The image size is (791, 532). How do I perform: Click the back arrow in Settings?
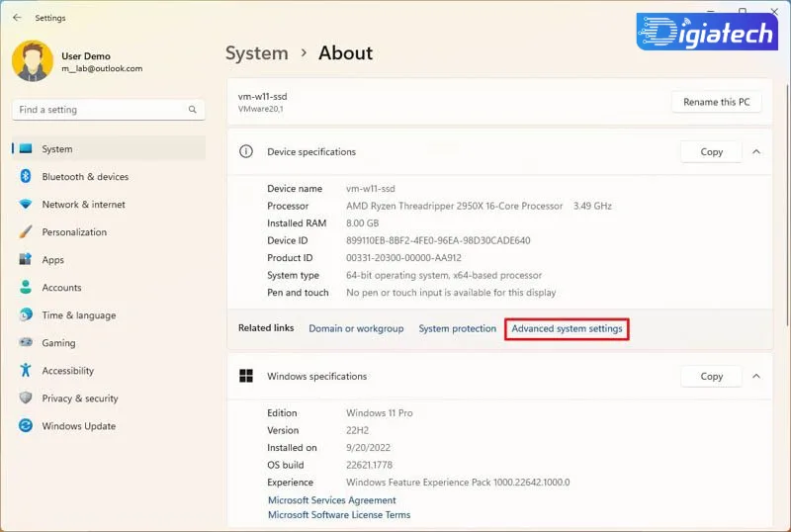[x=17, y=18]
